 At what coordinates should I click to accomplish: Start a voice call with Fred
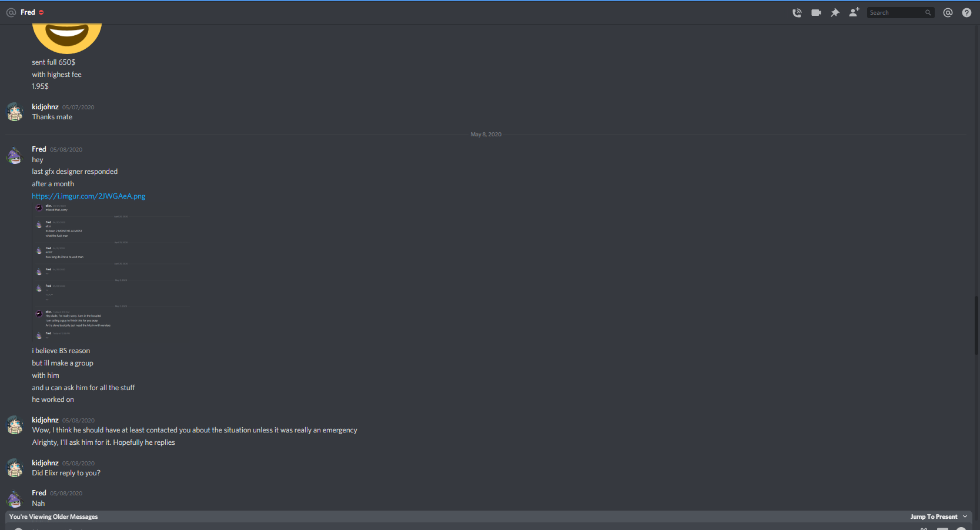797,12
